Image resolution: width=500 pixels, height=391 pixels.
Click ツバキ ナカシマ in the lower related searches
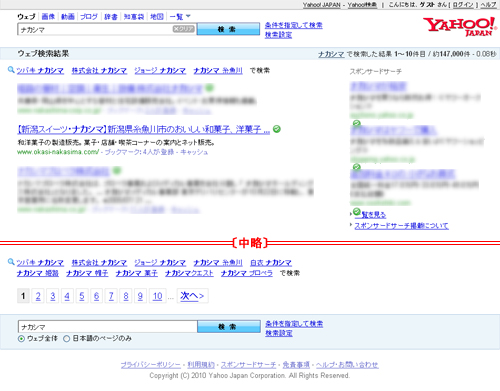point(40,263)
